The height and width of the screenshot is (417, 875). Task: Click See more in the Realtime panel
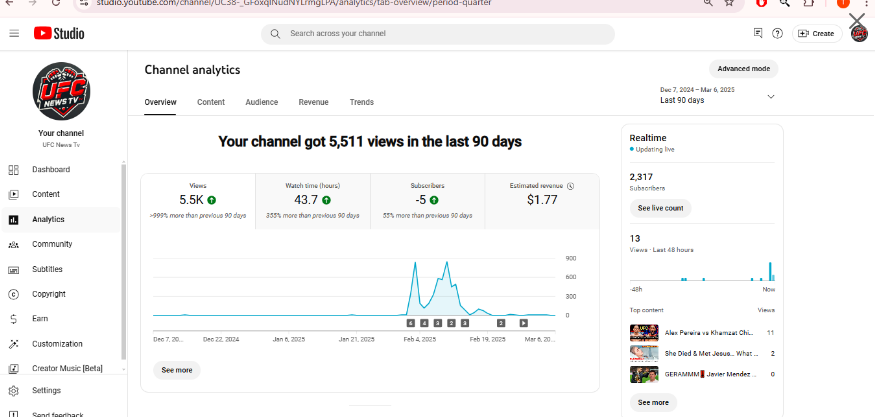[x=653, y=402]
